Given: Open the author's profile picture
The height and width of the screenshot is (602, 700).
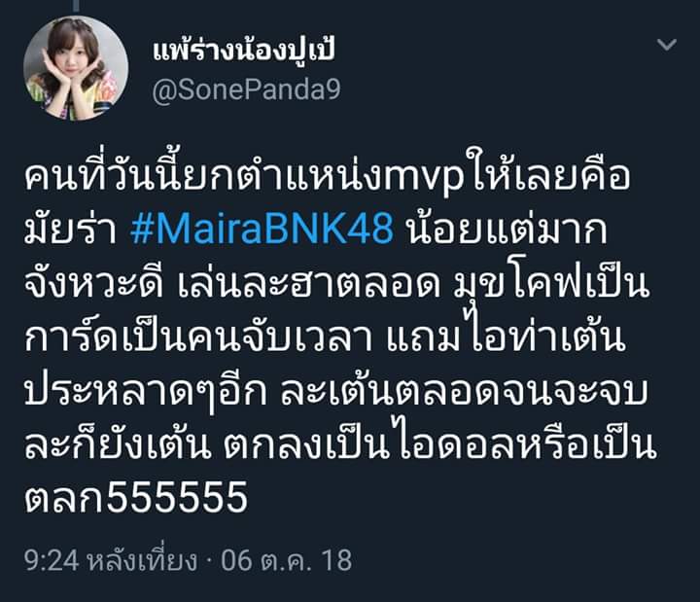Looking at the screenshot, I should [76, 68].
